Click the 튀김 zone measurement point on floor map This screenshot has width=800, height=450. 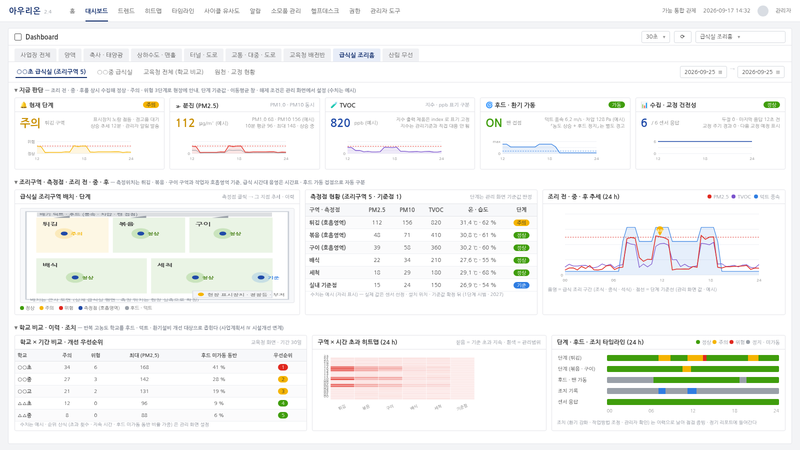(x=64, y=234)
